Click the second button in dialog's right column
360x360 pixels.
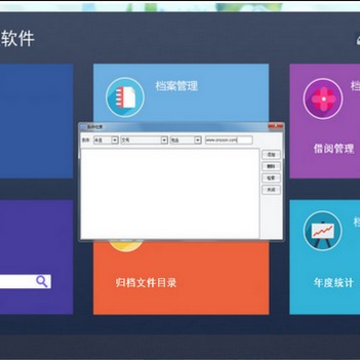[271, 166]
